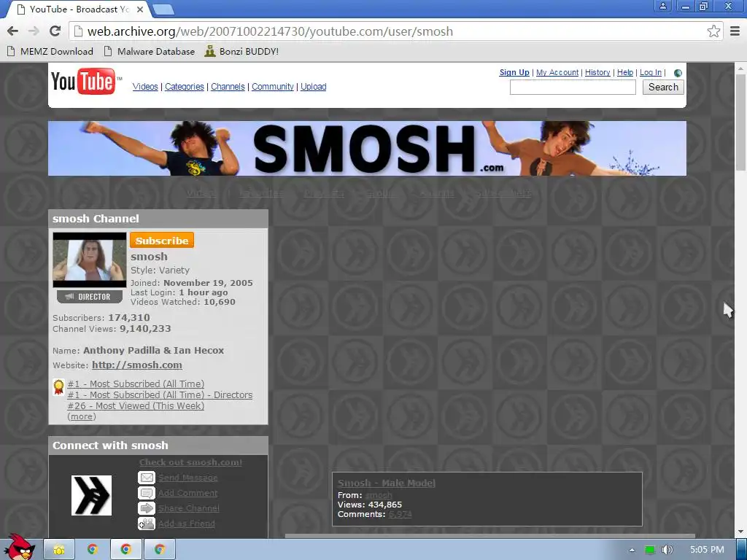
Task: Click the SMOSH.com banner image
Action: tap(368, 148)
